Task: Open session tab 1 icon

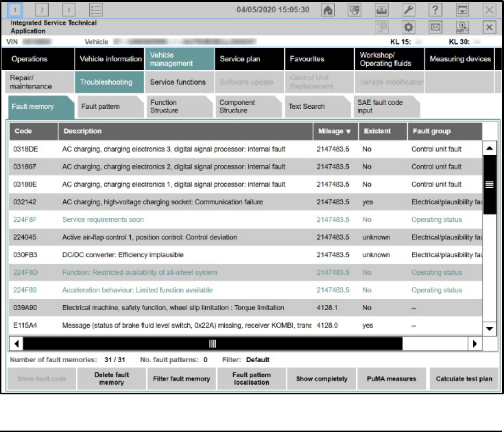Action: [15, 10]
